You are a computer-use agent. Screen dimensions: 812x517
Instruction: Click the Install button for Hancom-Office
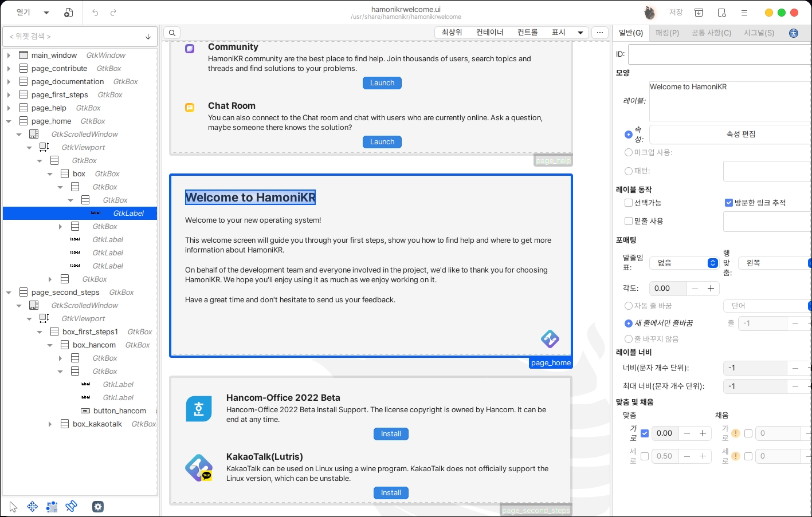(391, 434)
